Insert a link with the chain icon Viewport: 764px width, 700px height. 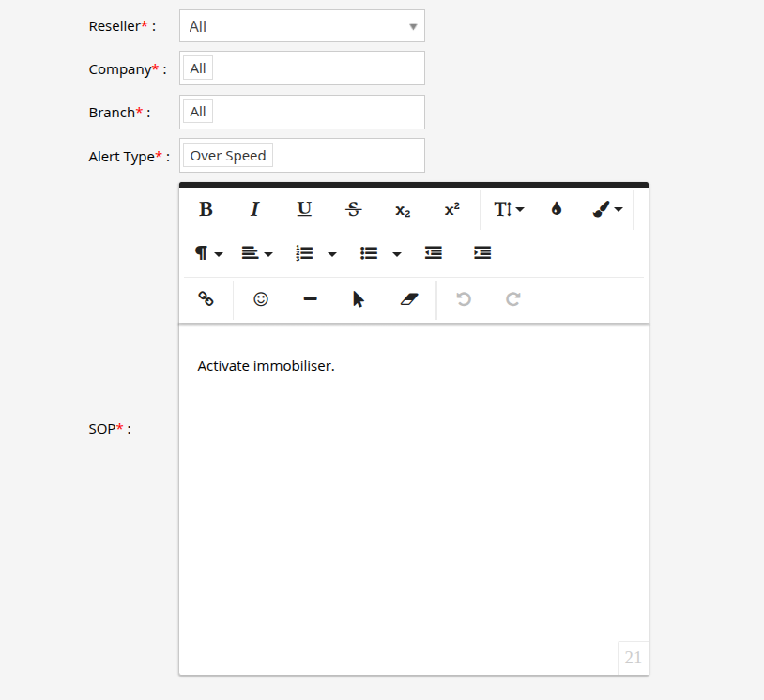click(206, 299)
